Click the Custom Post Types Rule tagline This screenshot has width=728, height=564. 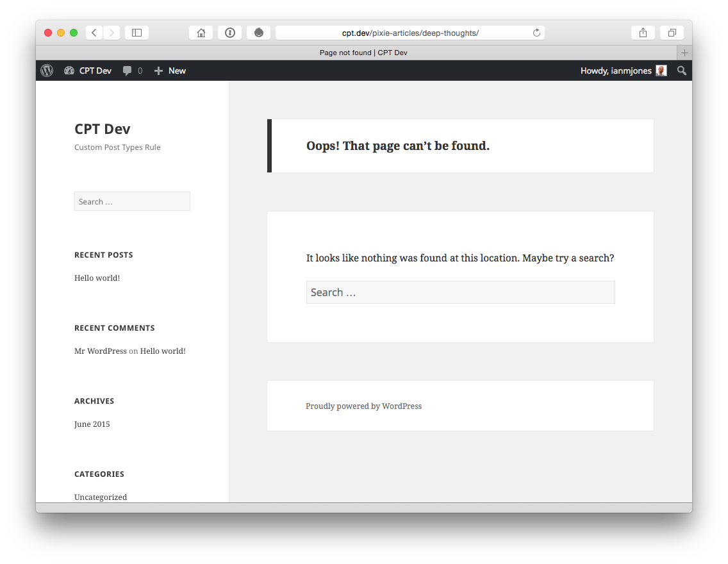click(x=117, y=147)
